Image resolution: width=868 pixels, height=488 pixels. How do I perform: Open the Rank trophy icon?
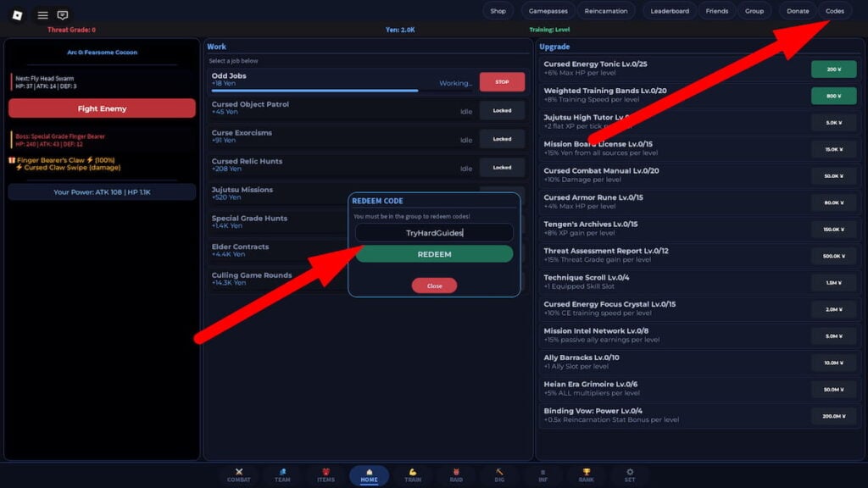coord(585,475)
